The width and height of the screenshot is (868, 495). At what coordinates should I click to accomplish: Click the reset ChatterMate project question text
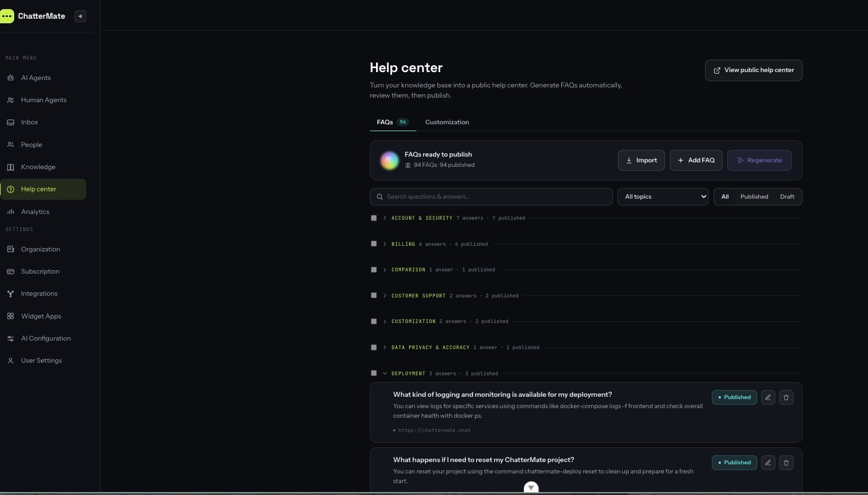(x=483, y=460)
